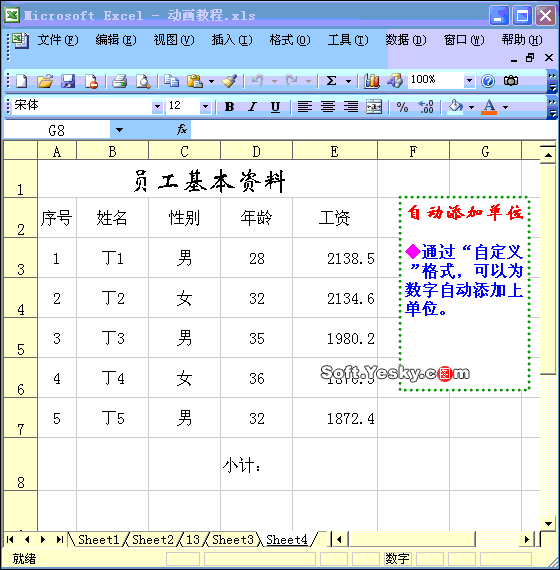Click the Format Painter brush icon
Image resolution: width=560 pixels, height=570 pixels.
click(230, 81)
